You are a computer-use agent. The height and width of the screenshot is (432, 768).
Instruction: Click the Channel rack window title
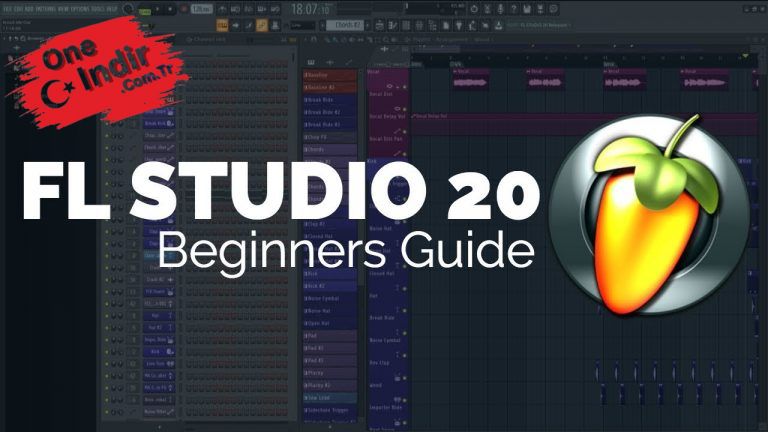(x=210, y=40)
